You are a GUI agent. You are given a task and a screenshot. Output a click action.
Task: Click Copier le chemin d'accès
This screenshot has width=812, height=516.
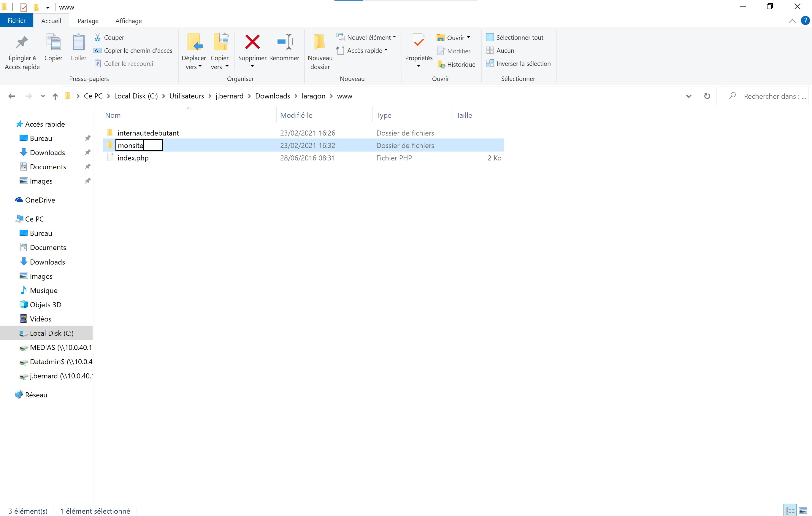tap(133, 50)
